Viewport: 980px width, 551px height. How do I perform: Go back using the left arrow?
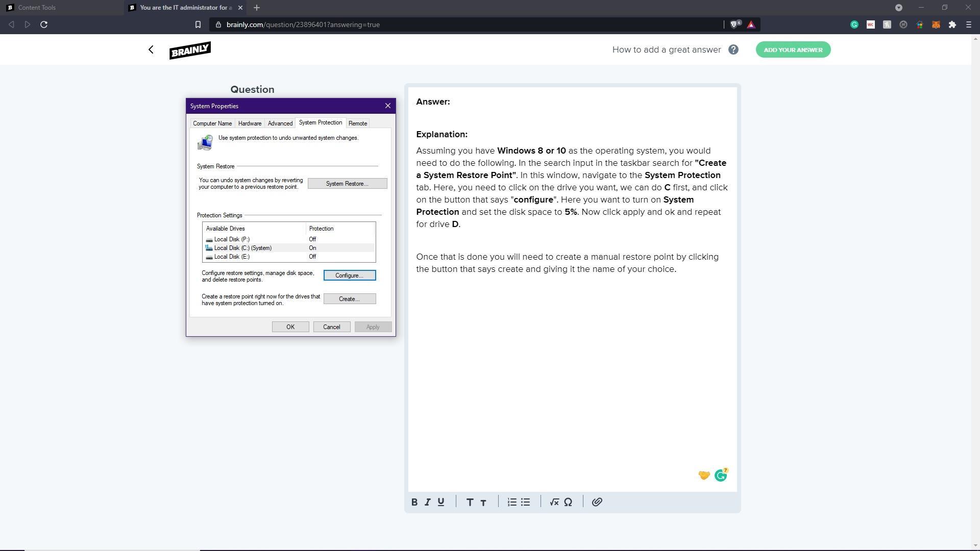[151, 49]
